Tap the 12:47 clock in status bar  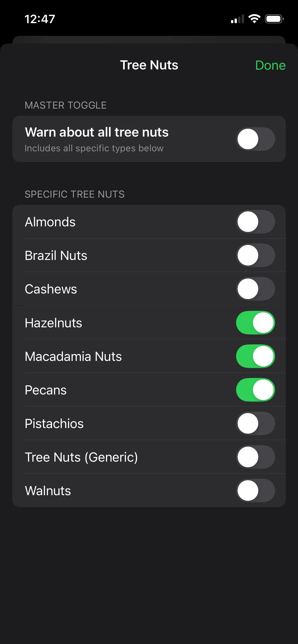click(x=40, y=19)
